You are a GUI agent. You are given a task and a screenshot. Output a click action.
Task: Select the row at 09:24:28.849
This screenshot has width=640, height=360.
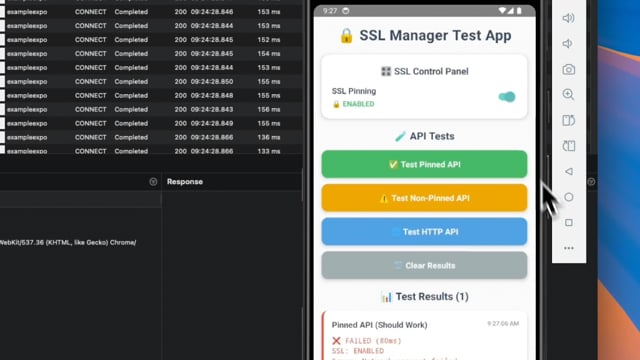[151, 123]
